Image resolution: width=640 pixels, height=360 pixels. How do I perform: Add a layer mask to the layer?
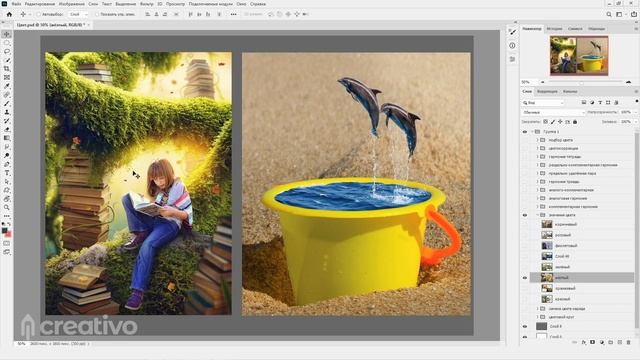click(x=593, y=342)
